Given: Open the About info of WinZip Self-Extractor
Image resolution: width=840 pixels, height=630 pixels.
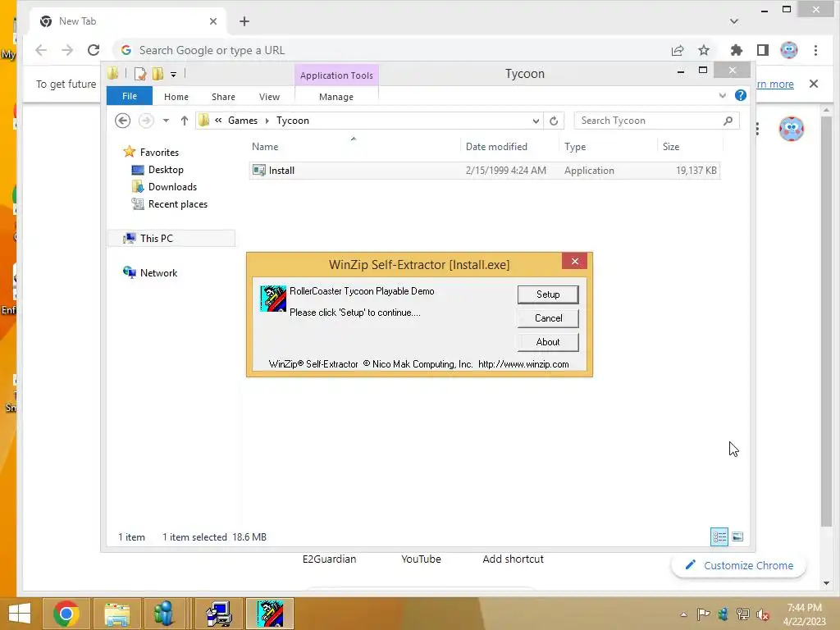Looking at the screenshot, I should [x=547, y=342].
